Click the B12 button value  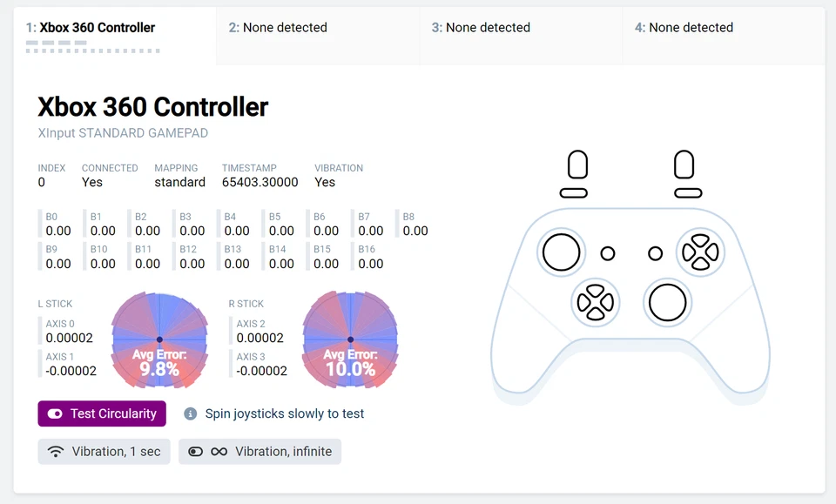coord(192,264)
